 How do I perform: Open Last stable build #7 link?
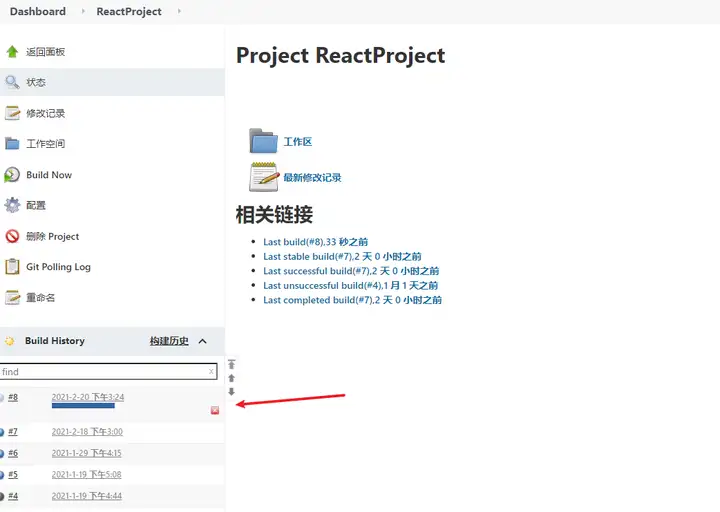342,256
